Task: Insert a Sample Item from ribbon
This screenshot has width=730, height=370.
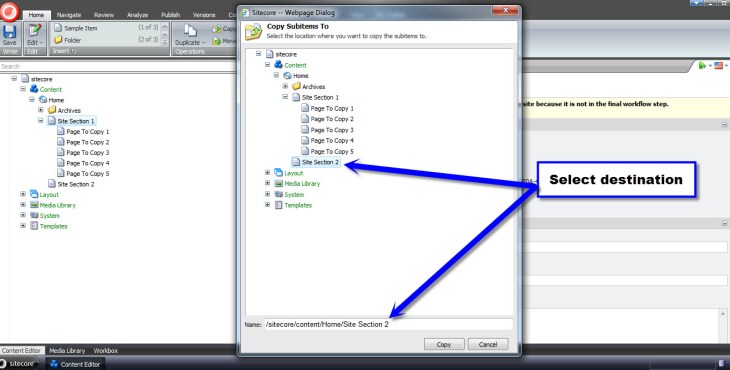Action: (81, 28)
